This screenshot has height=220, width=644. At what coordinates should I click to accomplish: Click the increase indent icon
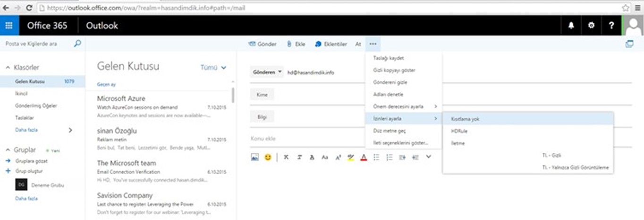click(415, 157)
